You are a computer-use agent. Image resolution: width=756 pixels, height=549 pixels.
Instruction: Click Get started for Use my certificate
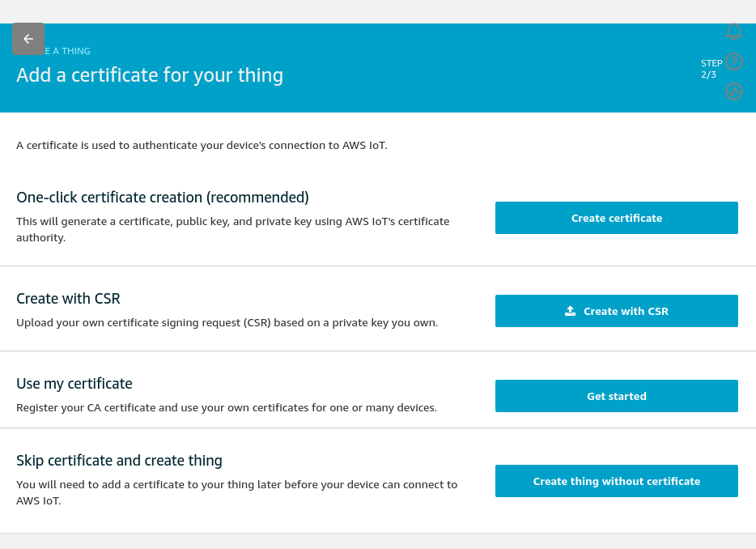click(x=616, y=396)
